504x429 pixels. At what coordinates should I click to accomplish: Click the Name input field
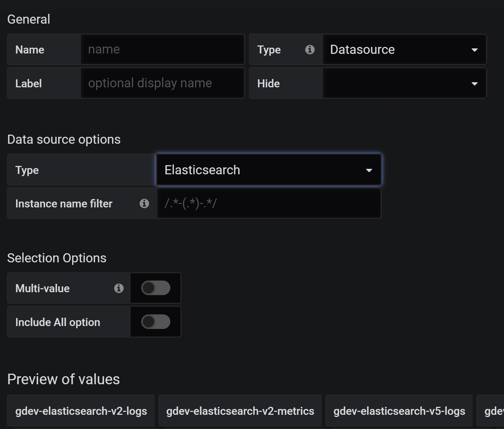point(162,49)
